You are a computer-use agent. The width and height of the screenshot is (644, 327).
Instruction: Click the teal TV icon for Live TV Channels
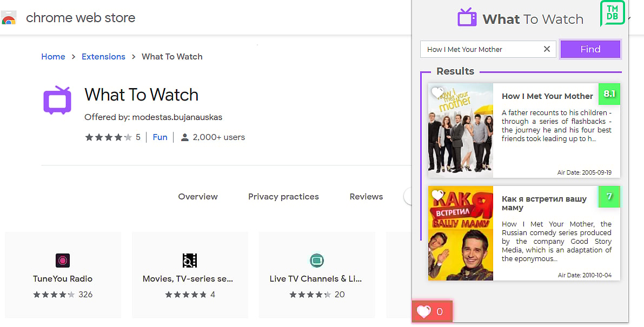pos(317,260)
